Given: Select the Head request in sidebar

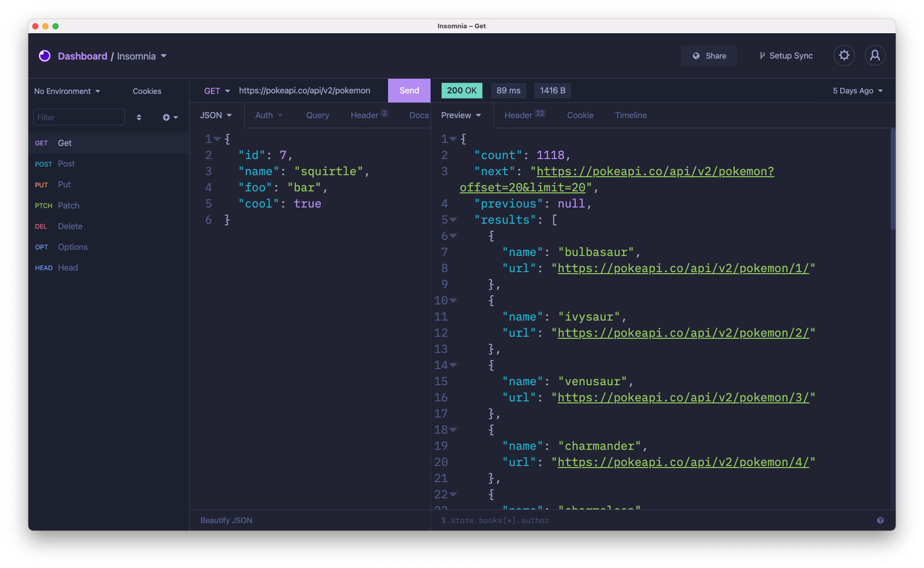Looking at the screenshot, I should [109, 268].
